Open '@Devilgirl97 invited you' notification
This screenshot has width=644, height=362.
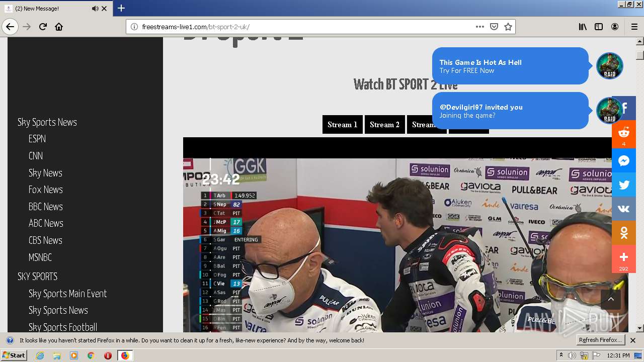(510, 111)
